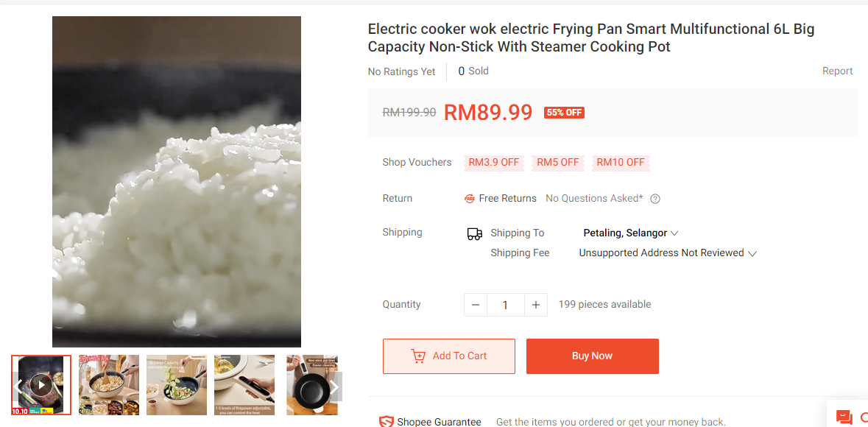Image resolution: width=868 pixels, height=427 pixels.
Task: Click the next thumbnails arrow
Action: pos(334,387)
